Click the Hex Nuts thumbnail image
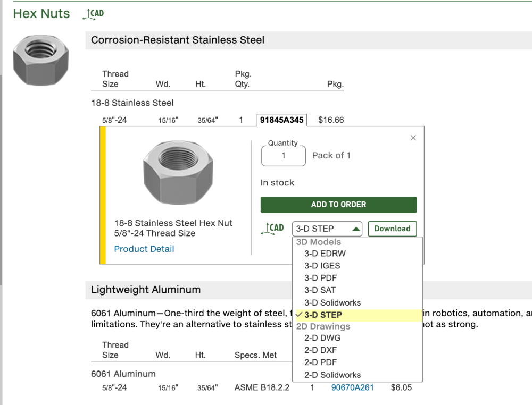This screenshot has height=405, width=532. point(41,60)
